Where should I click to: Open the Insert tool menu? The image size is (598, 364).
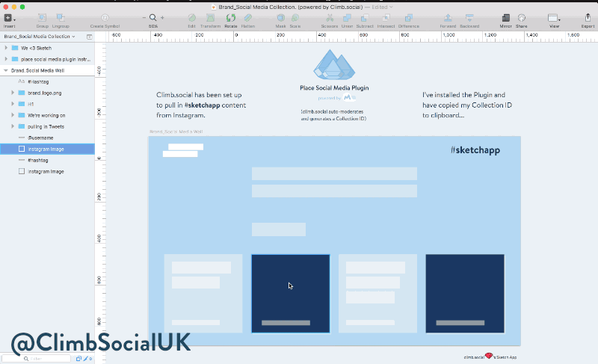(8, 17)
